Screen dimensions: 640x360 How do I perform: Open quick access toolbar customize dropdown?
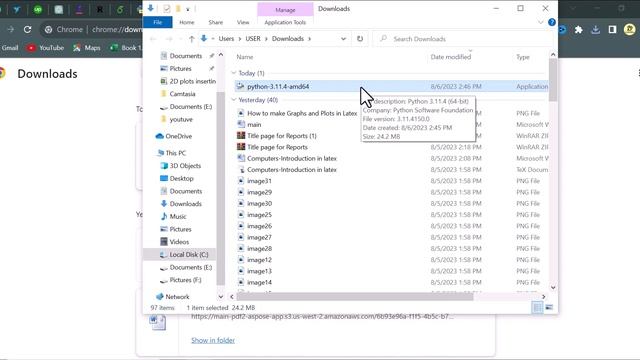pos(188,9)
